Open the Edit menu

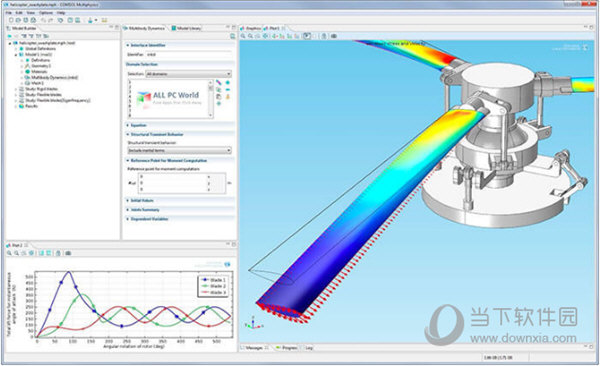coord(19,13)
